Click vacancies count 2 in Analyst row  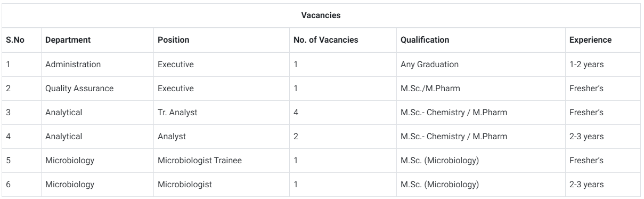click(x=296, y=137)
